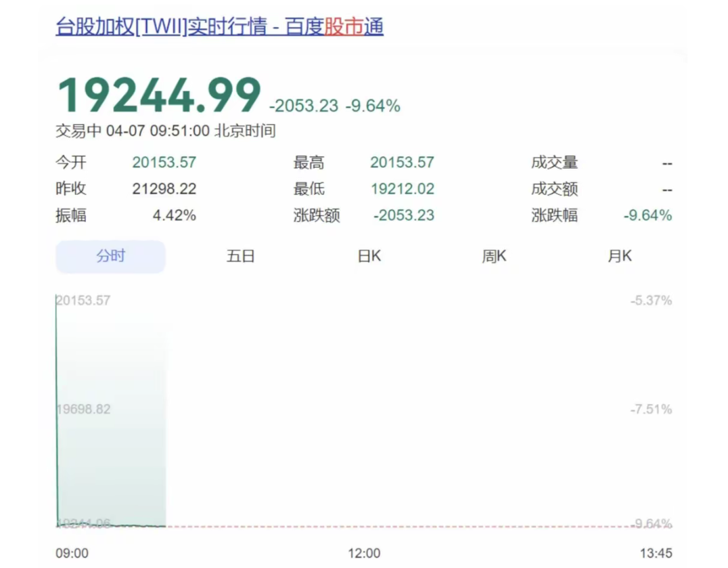Viewport: 728px width, 568px height.
Task: Select the change percentage -9.64% beside price
Action: (x=373, y=106)
